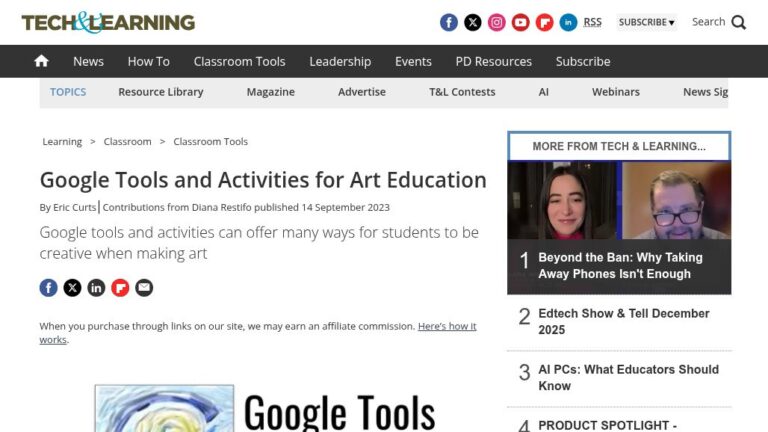Select Webinars in topics bar
This screenshot has width=768, height=432.
(x=616, y=92)
